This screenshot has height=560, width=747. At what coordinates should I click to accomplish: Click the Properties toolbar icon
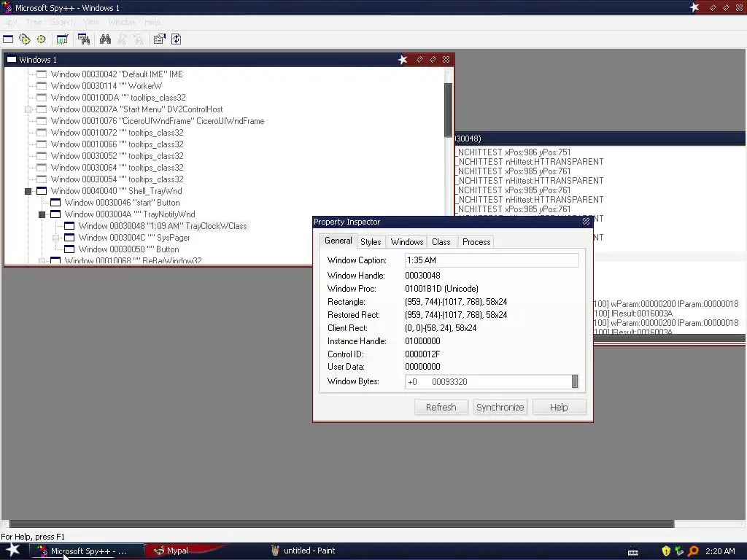click(x=159, y=39)
